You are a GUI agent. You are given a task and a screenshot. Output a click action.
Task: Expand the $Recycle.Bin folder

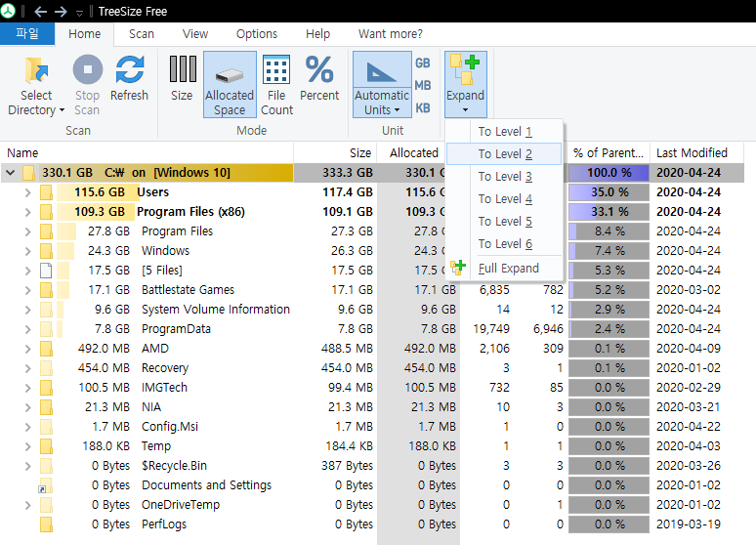tap(27, 466)
